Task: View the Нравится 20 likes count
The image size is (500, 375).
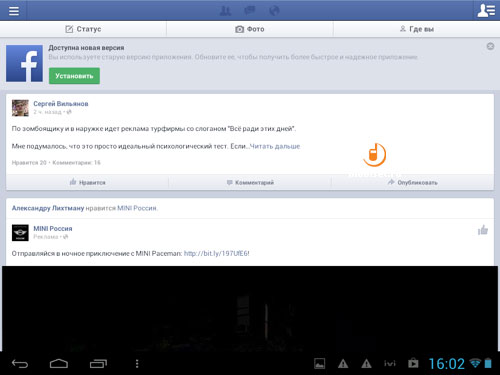Action: 29,163
